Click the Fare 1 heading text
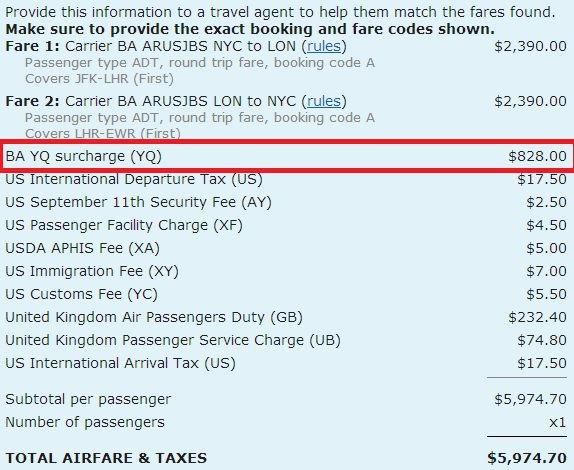574x470 pixels. click(32, 46)
